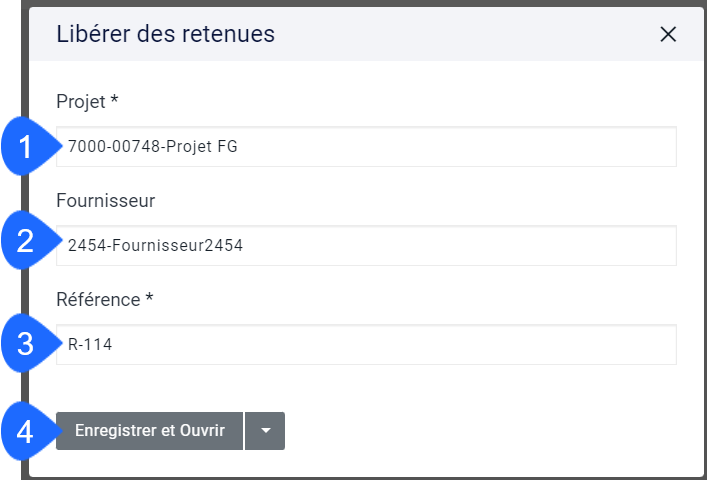Click the blue step marker number 4
Viewport: 707px width, 480px height.
point(26,431)
